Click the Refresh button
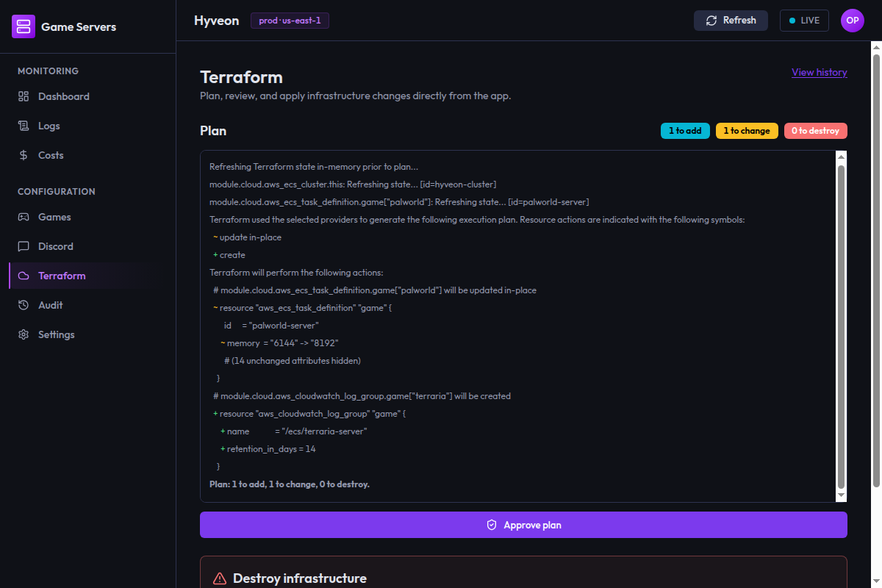Viewport: 882px width, 588px height. [x=731, y=21]
